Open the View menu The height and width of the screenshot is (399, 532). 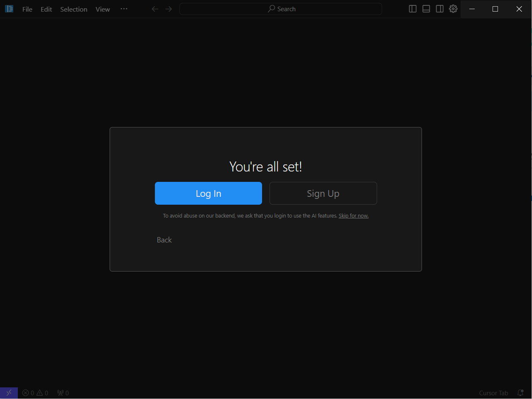pos(103,9)
